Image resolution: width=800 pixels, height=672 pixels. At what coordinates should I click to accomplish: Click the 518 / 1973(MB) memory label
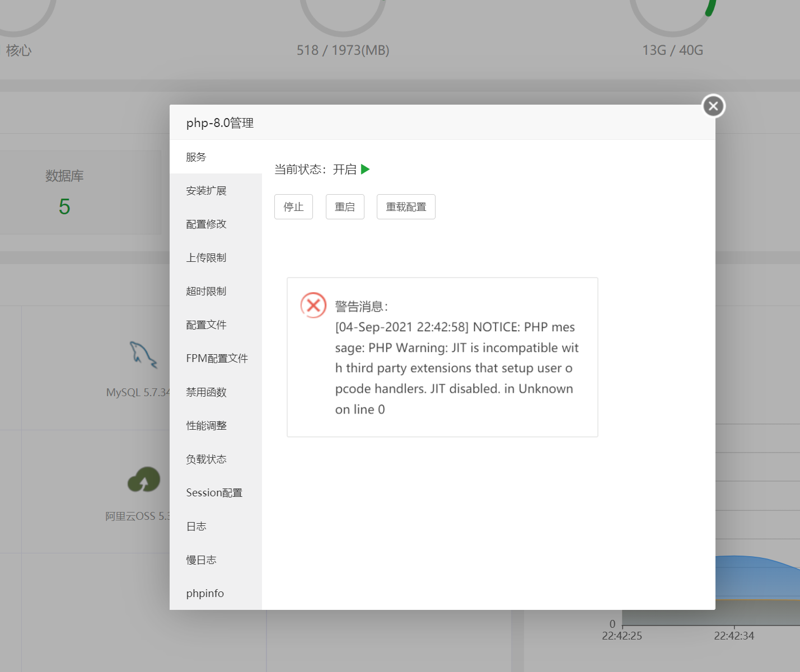pos(343,50)
